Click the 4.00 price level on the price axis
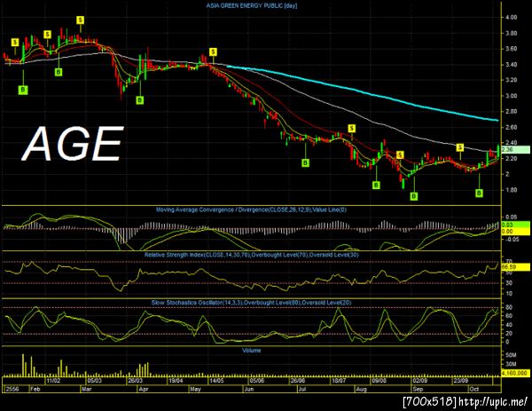The height and width of the screenshot is (411, 532). [x=511, y=18]
